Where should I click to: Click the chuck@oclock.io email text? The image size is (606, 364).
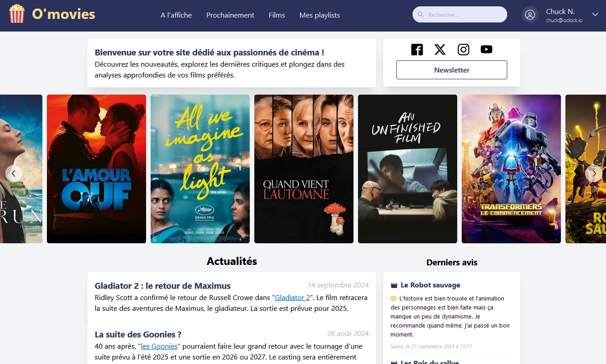pyautogui.click(x=564, y=20)
